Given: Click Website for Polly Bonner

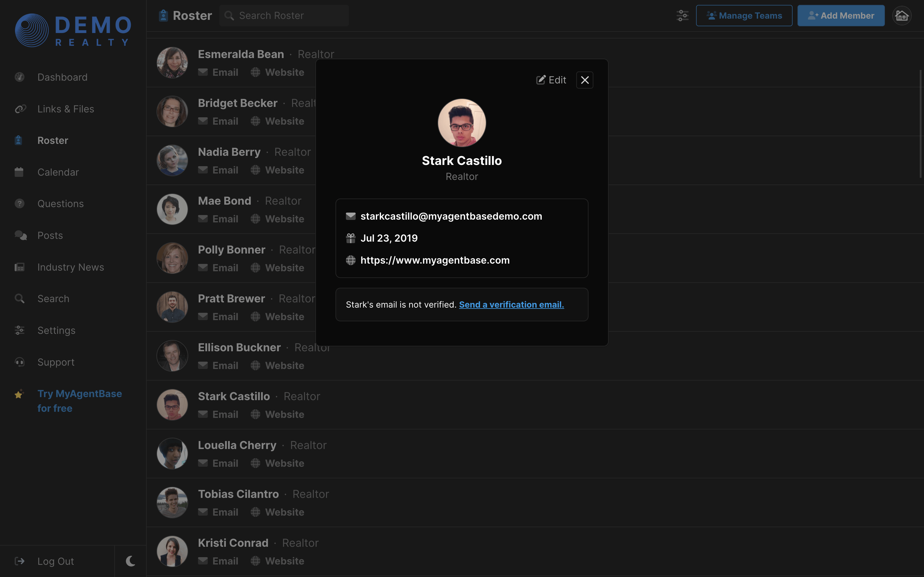Looking at the screenshot, I should [x=277, y=268].
